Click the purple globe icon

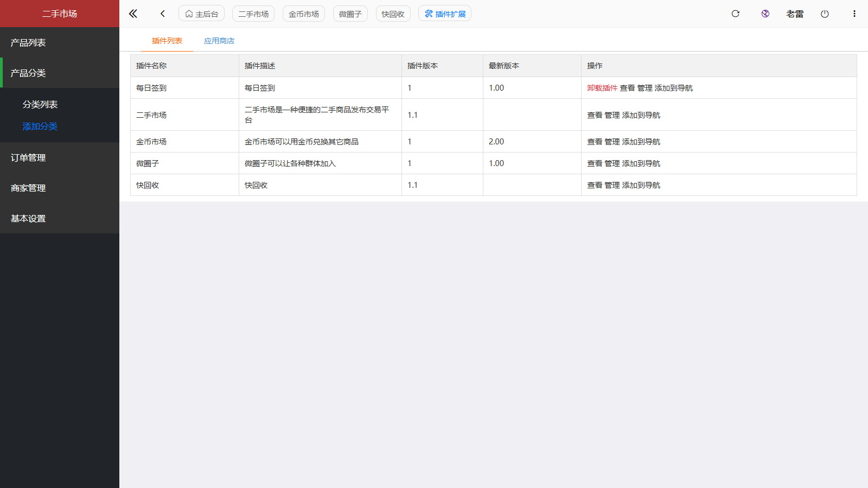click(765, 14)
